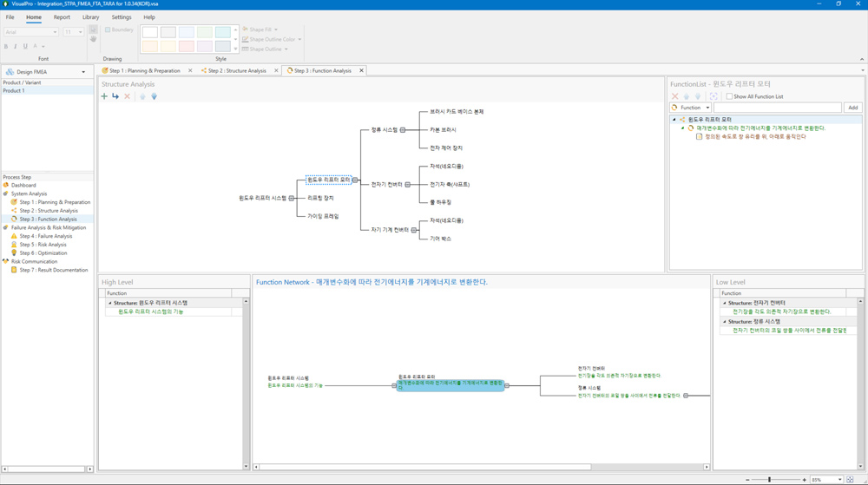
Task: Click the fit-to-view icon beside the zoom percentage
Action: tap(850, 480)
